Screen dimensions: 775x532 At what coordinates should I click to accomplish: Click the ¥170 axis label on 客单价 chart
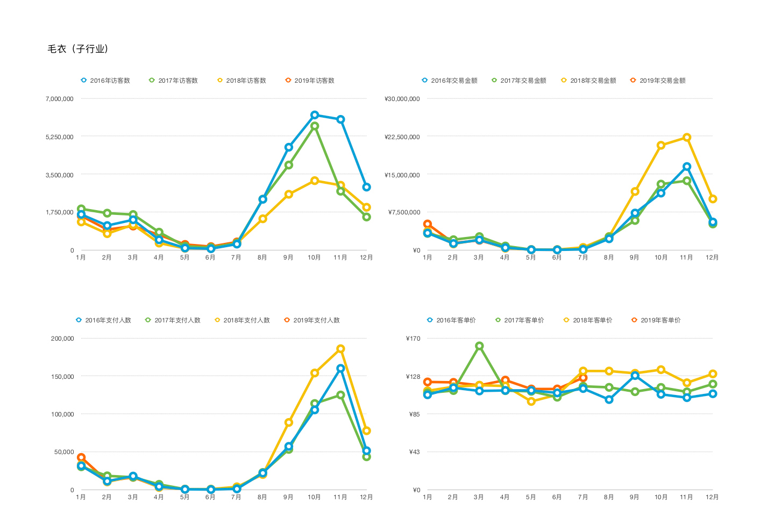tap(413, 339)
